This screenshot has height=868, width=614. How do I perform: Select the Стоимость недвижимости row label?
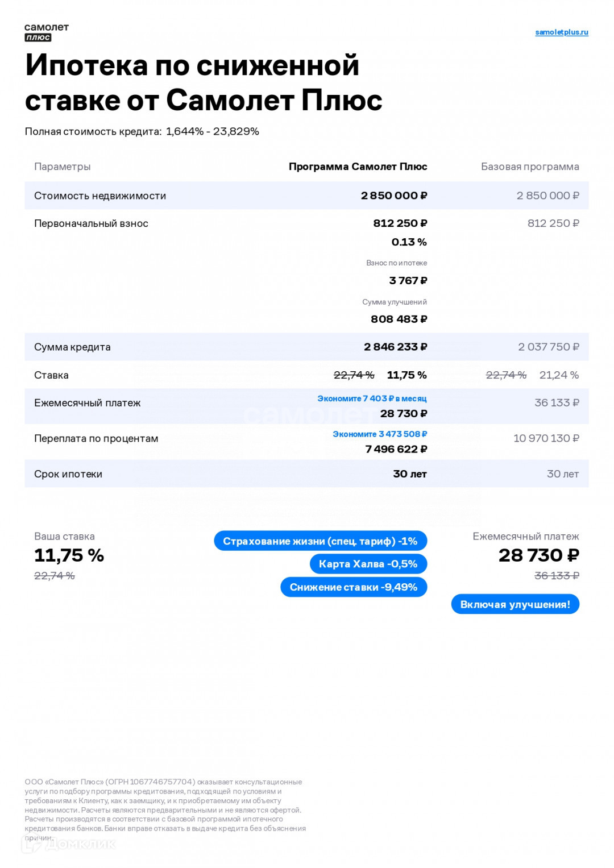(x=100, y=196)
